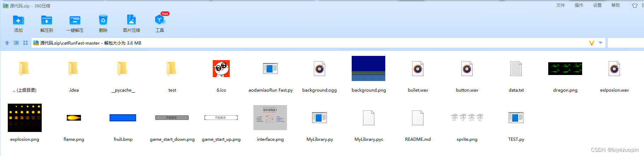Open the 设置 (Settings) menu

point(597,5)
